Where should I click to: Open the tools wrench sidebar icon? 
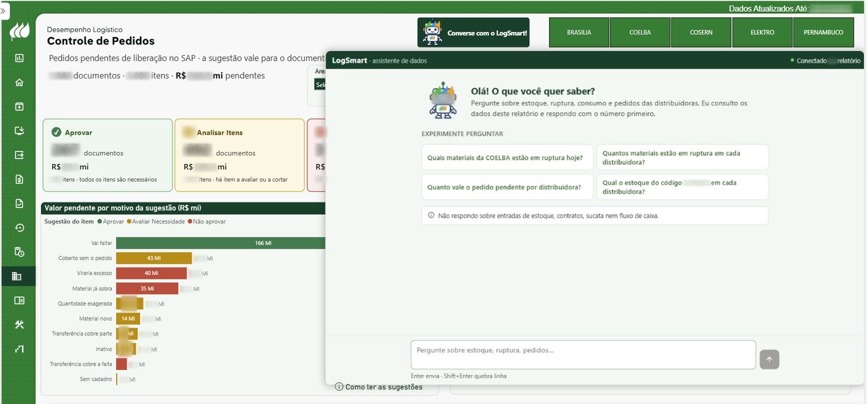pyautogui.click(x=19, y=325)
